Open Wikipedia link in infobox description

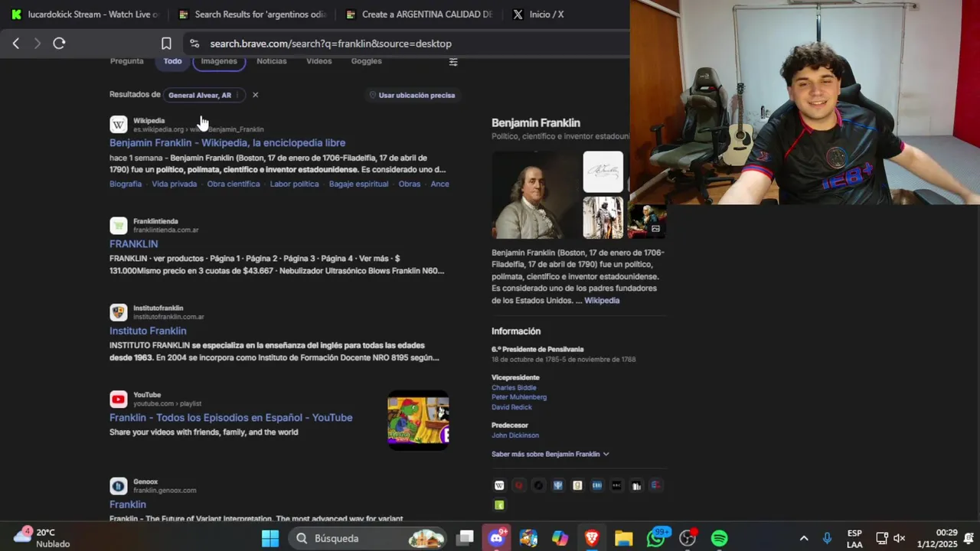point(602,301)
